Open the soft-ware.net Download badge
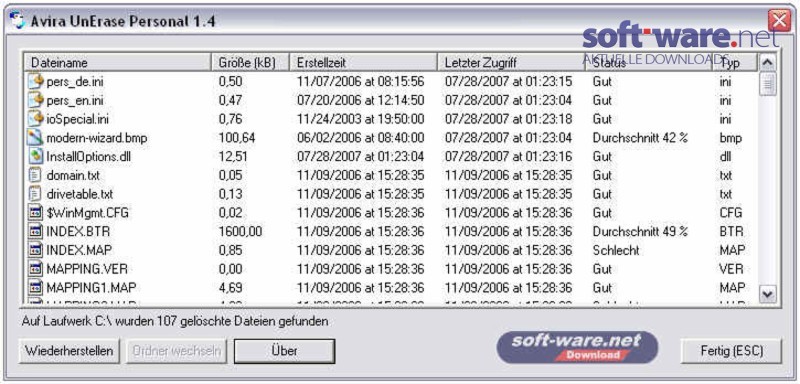The image size is (800, 384). click(578, 347)
